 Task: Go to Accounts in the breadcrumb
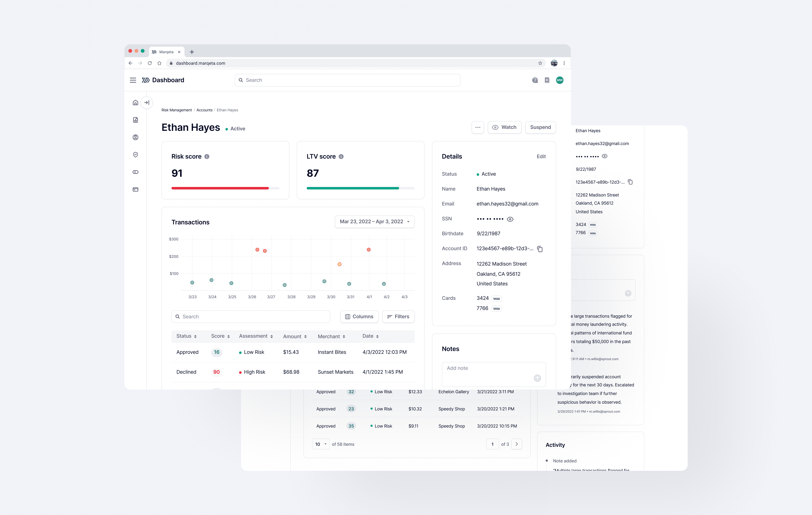click(204, 110)
